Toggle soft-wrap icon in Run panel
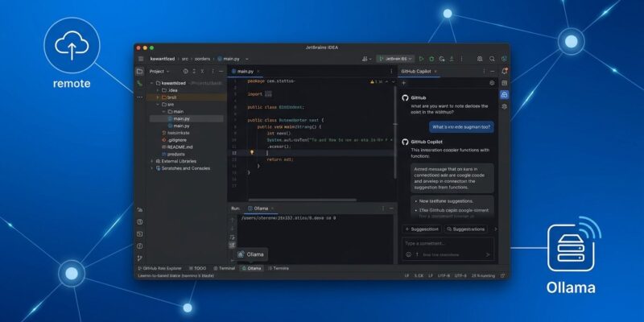Image resolution: width=644 pixels, height=322 pixels. coord(232,237)
